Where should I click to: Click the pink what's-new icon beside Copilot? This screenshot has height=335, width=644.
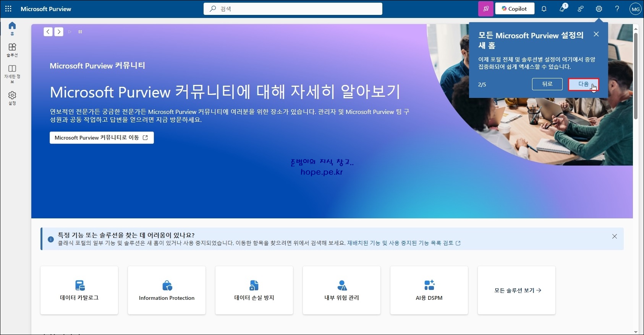click(x=486, y=9)
